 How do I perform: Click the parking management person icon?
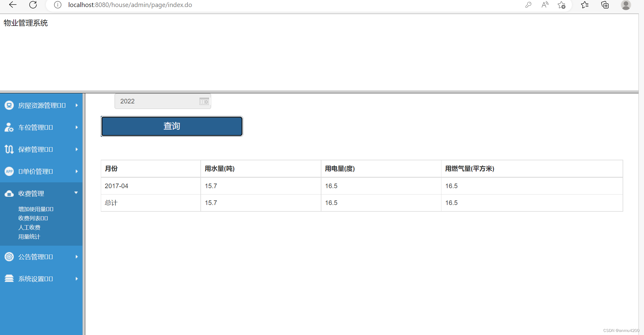tap(9, 127)
